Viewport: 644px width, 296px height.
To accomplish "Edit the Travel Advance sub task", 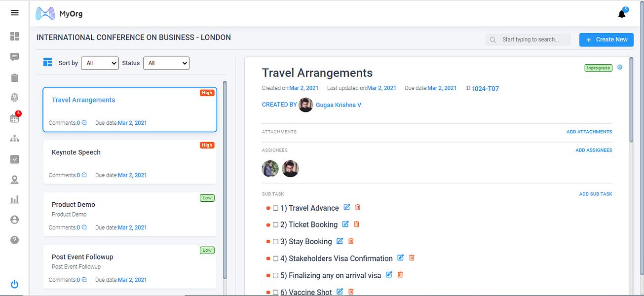I will click(346, 207).
